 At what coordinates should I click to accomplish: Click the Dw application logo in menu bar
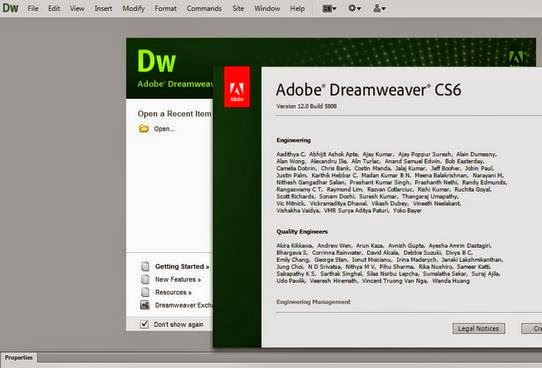pyautogui.click(x=10, y=8)
